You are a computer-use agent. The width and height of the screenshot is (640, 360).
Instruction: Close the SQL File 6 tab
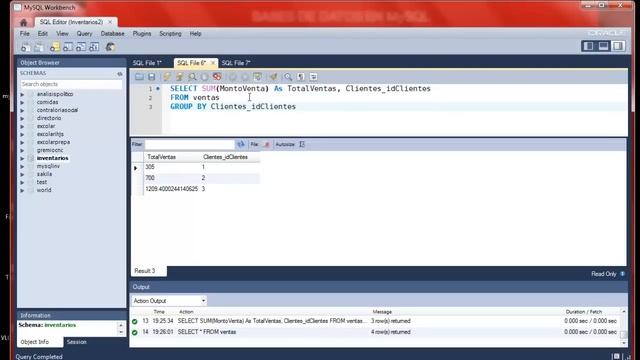[213, 63]
